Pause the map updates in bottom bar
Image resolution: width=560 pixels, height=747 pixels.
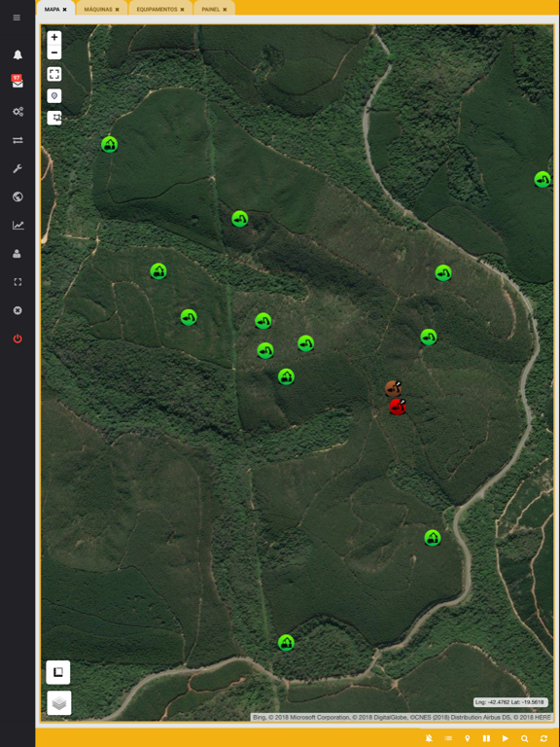pos(486,738)
